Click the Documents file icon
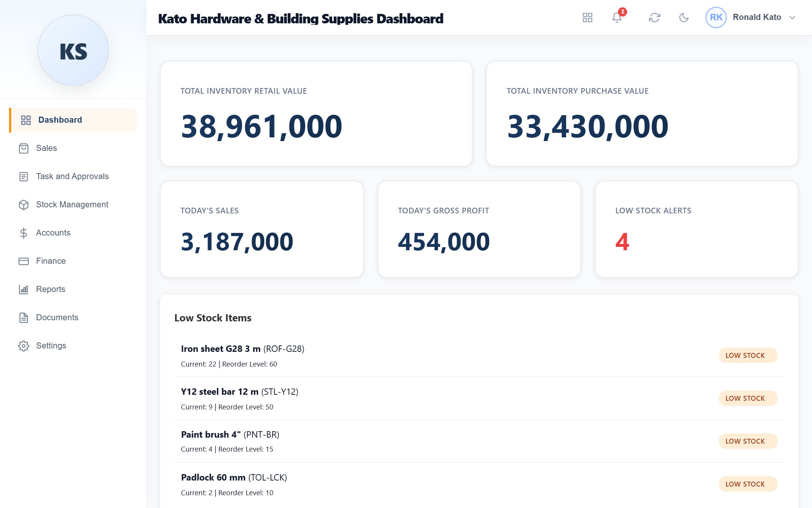The height and width of the screenshot is (508, 812). [24, 318]
